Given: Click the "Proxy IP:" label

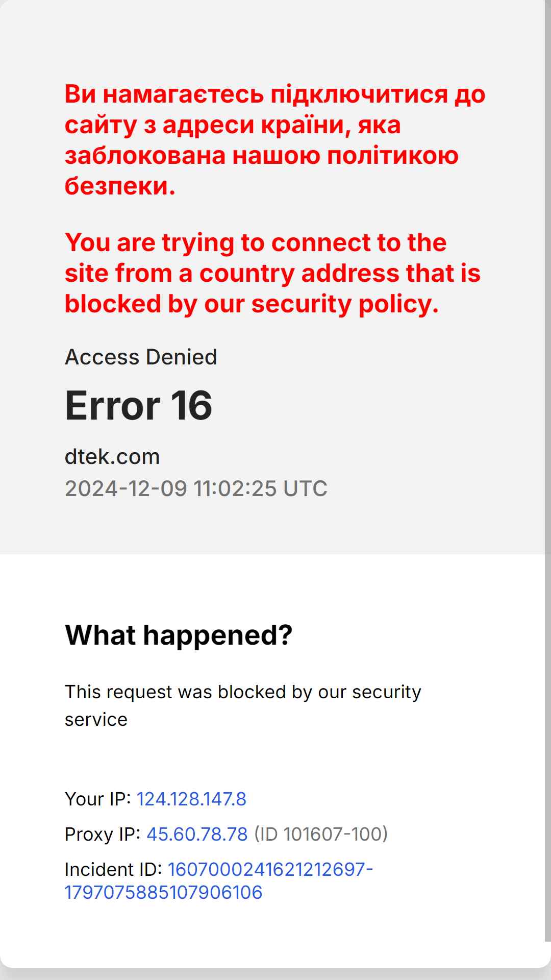Looking at the screenshot, I should pos(103,834).
